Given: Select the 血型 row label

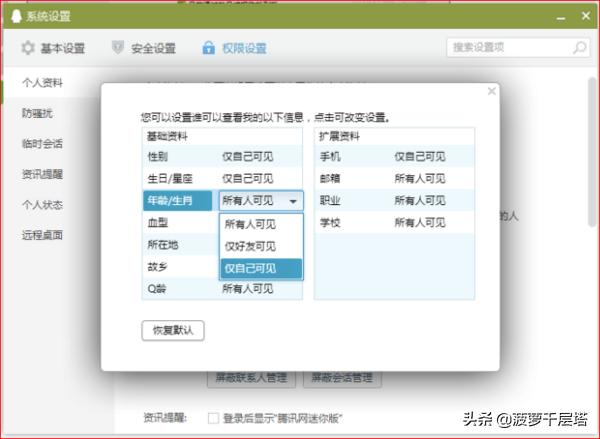Looking at the screenshot, I should click(x=158, y=223).
